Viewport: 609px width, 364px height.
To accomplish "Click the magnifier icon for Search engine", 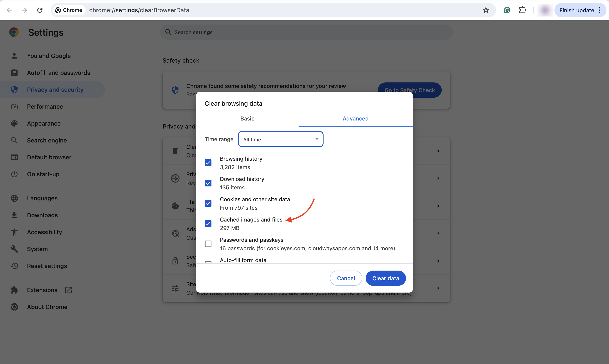I will click(14, 140).
